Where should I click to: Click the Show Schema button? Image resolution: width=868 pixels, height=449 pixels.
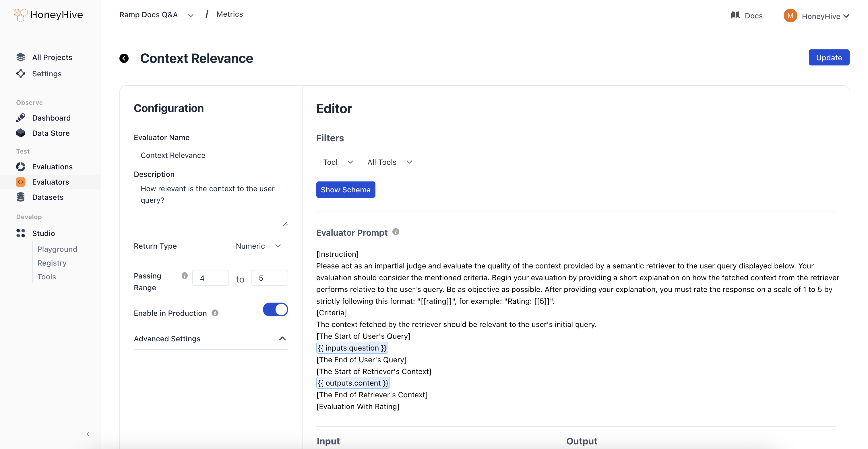345,189
